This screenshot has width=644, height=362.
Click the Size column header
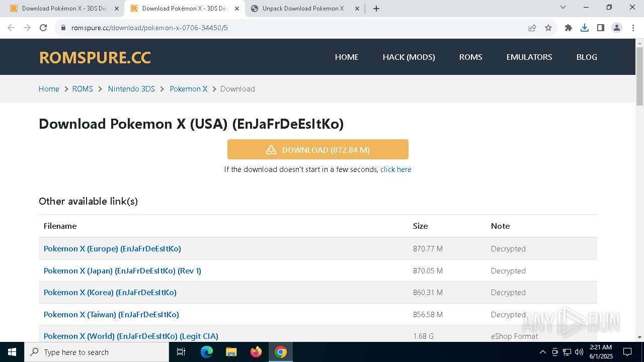(421, 226)
